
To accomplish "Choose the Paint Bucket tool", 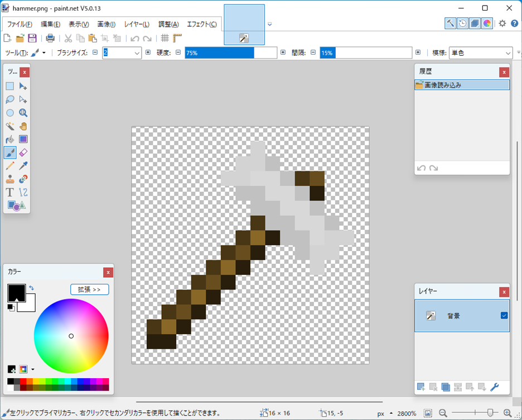I will 10,139.
